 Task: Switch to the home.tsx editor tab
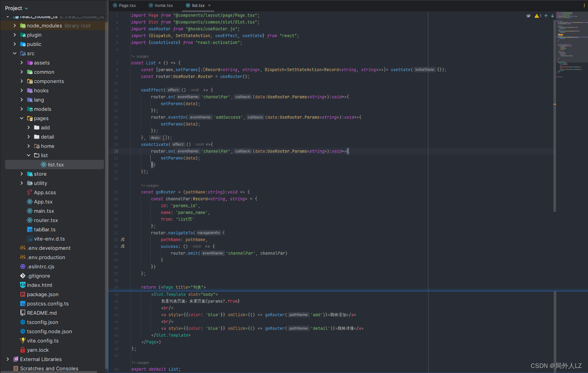click(x=161, y=5)
